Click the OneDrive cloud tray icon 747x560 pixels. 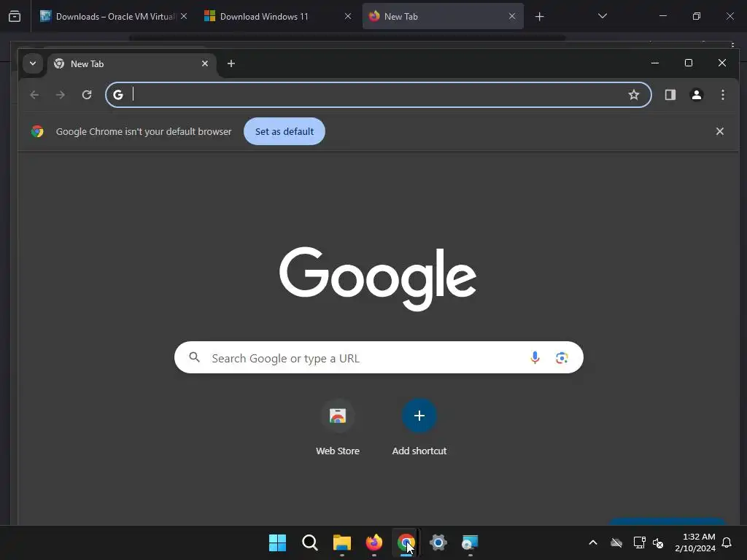coord(616,542)
